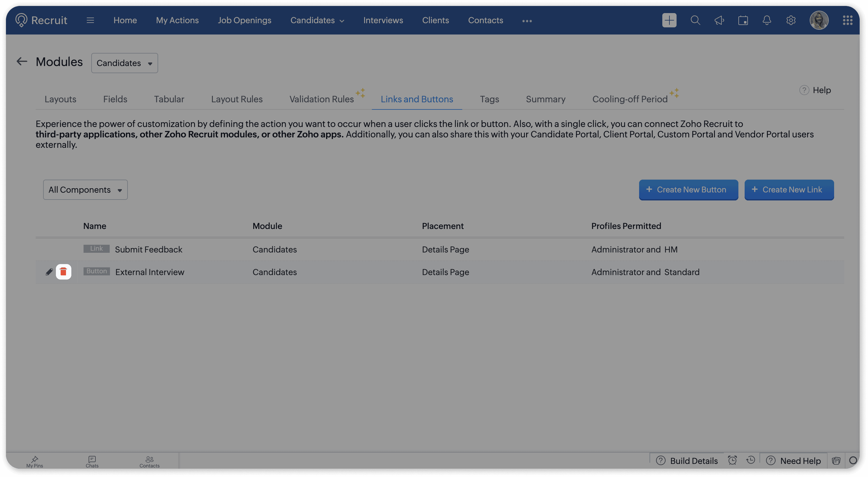Viewport: 868px width, 477px height.
Task: Open the Chats panel in bottom bar
Action: click(92, 461)
